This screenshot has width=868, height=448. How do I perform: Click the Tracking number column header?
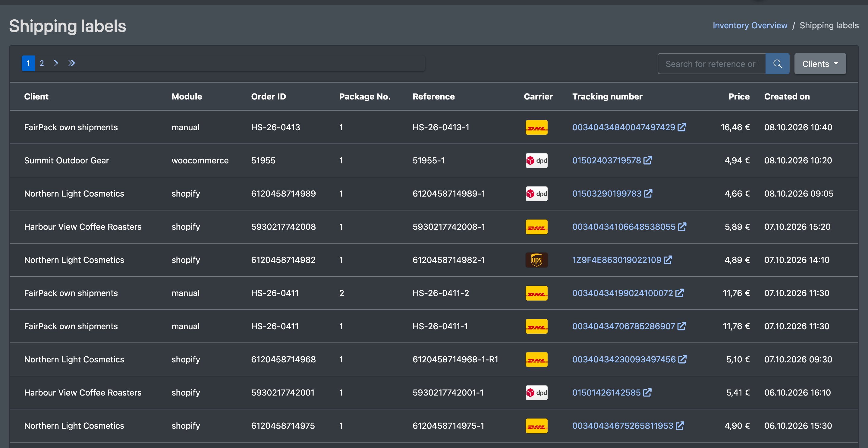tap(607, 96)
